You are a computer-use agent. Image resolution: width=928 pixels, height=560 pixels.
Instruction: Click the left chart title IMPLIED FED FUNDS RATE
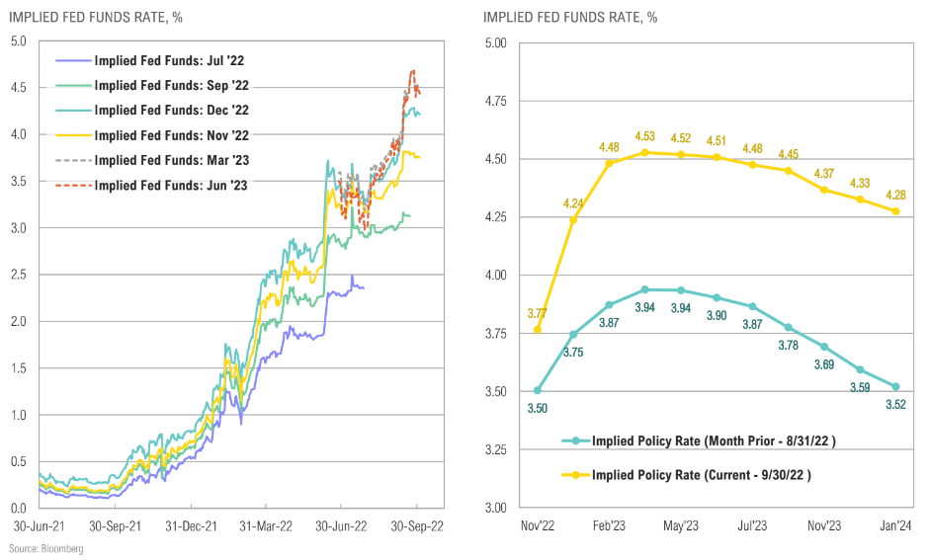[x=95, y=17]
